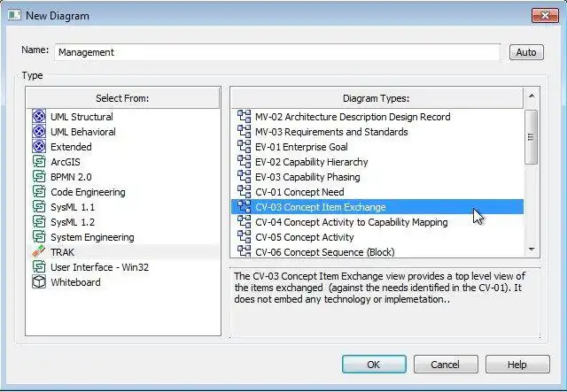Click into the Name text field

click(x=276, y=52)
